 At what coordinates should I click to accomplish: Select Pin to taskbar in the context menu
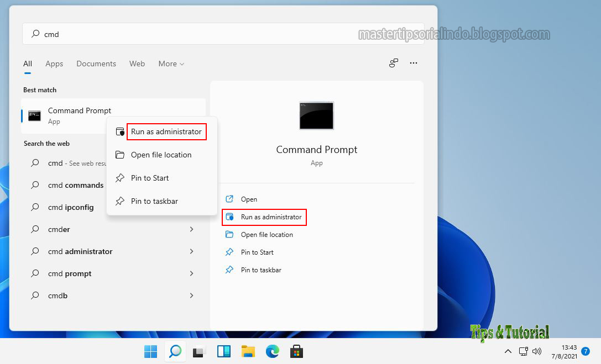155,201
